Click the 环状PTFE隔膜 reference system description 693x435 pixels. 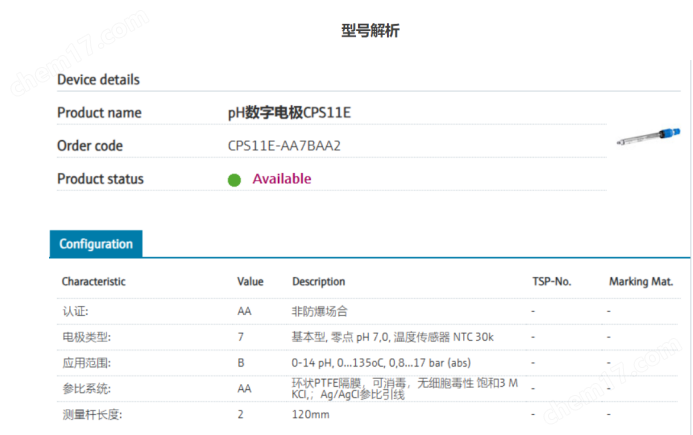(405, 389)
